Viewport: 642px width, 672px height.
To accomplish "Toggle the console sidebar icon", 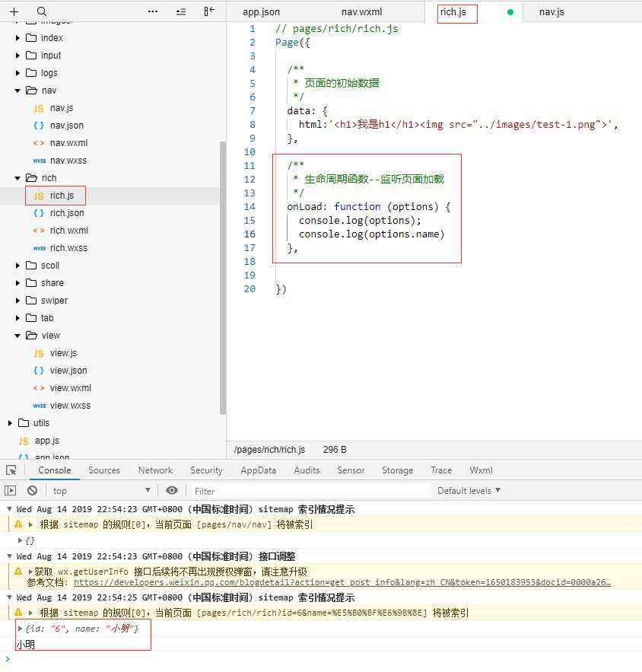I will click(11, 490).
